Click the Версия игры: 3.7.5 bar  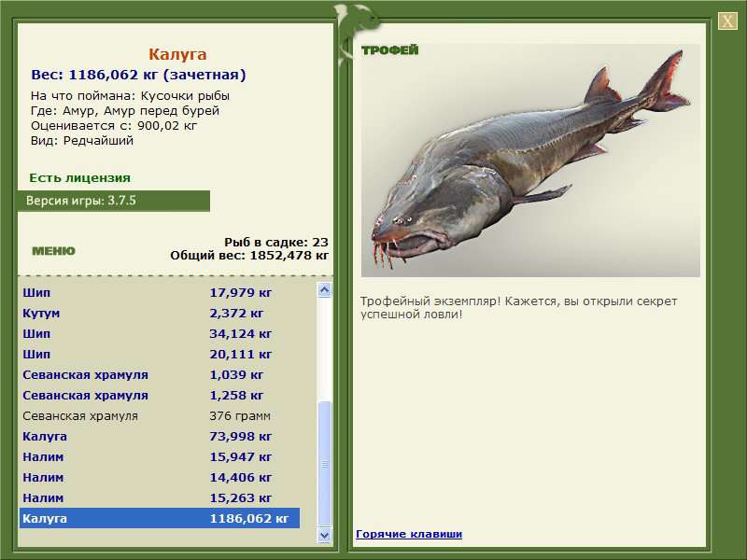[x=113, y=201]
